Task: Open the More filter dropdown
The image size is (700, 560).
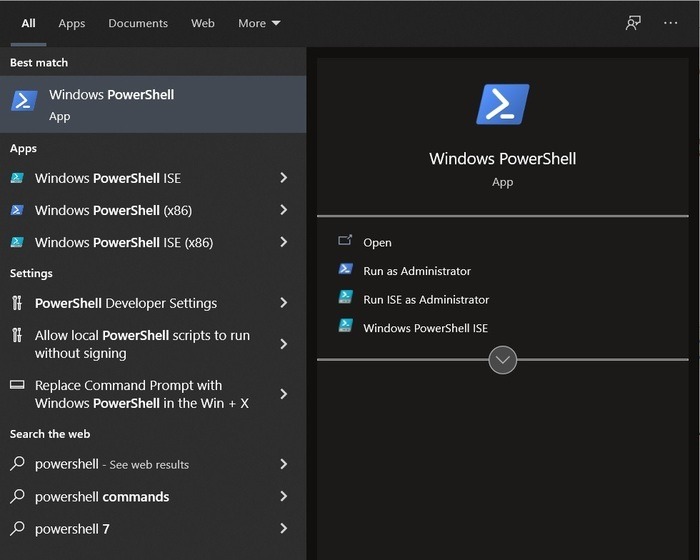Action: [x=259, y=23]
